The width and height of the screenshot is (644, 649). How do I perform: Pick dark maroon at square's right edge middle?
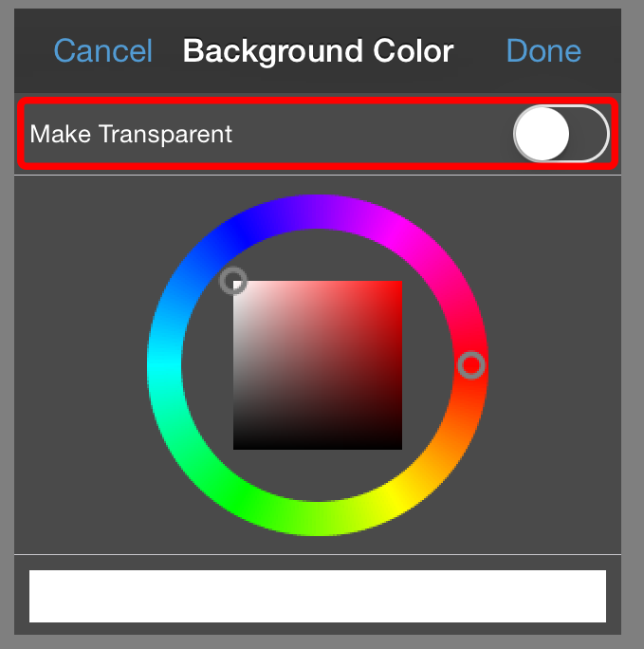tap(399, 365)
